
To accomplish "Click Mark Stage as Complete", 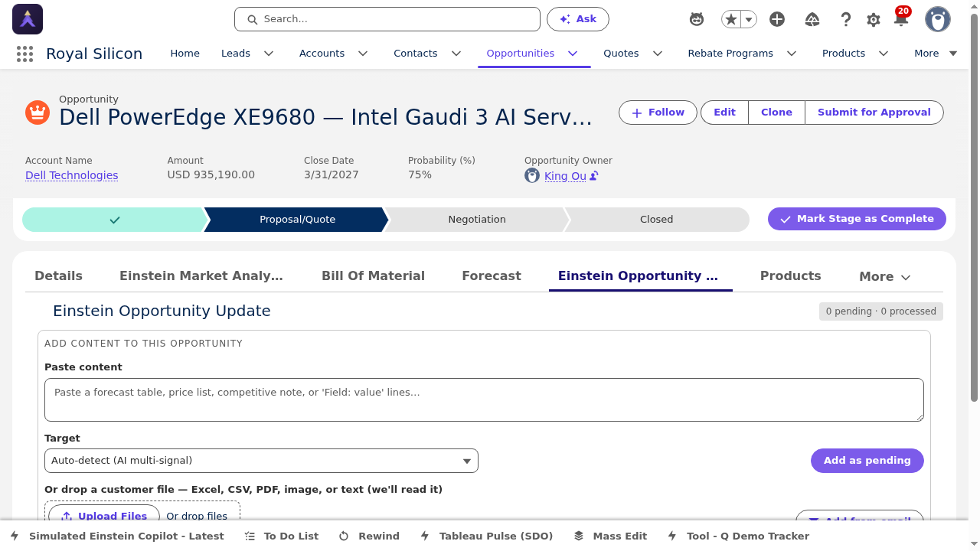I will (x=857, y=219).
